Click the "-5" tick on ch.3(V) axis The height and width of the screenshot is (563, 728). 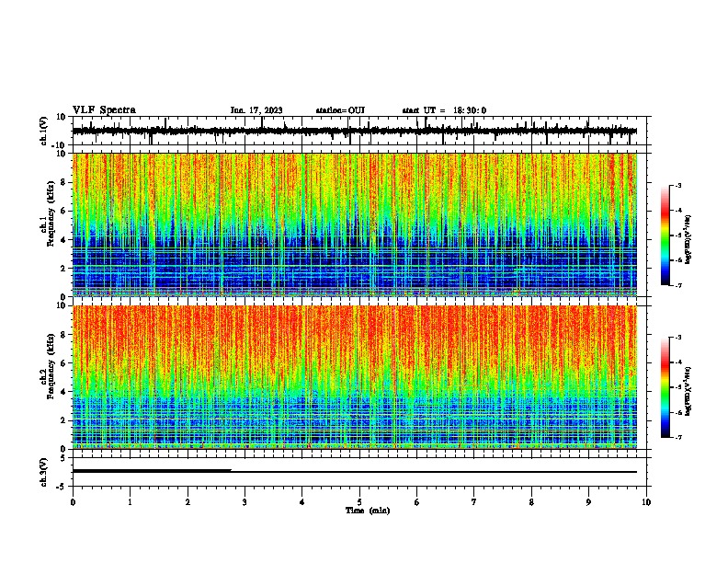(x=62, y=487)
